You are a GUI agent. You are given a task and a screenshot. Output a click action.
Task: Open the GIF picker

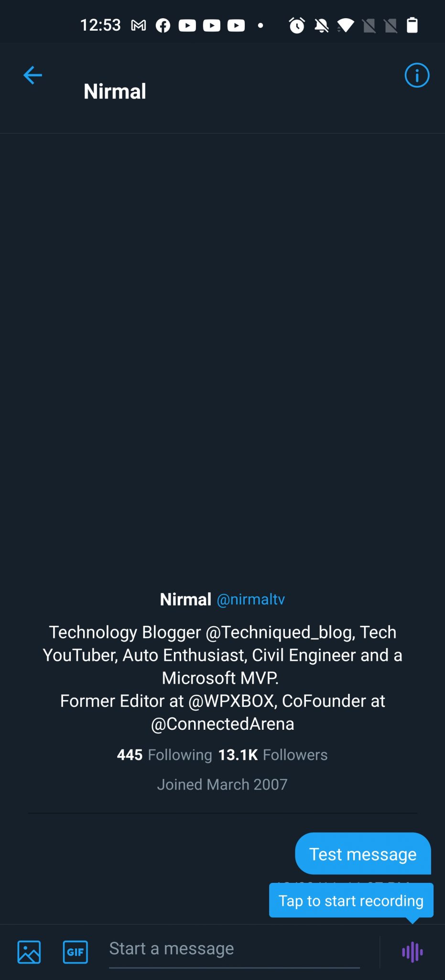click(x=75, y=952)
